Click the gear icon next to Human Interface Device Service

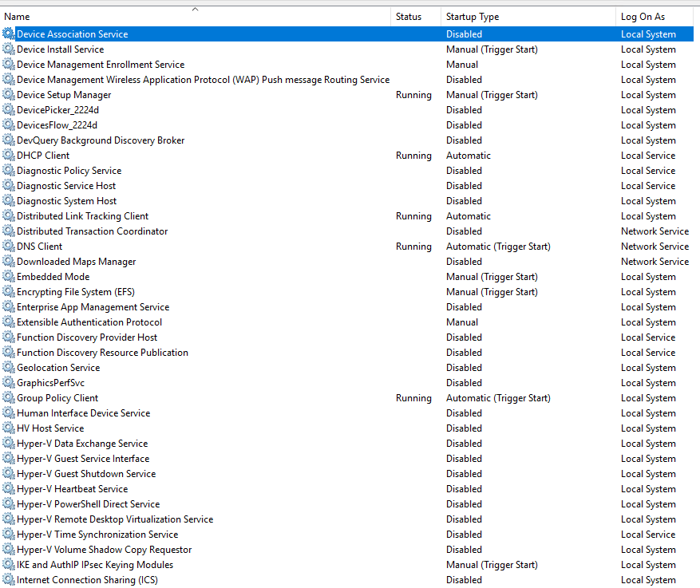click(x=9, y=413)
